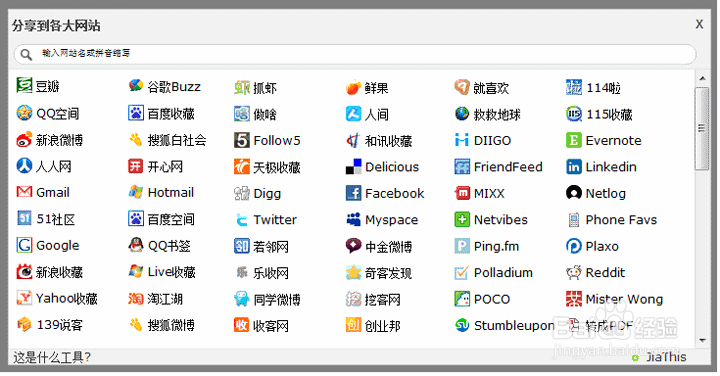
Task: Click the 豆瓣 (Douban) icon
Action: tap(24, 85)
